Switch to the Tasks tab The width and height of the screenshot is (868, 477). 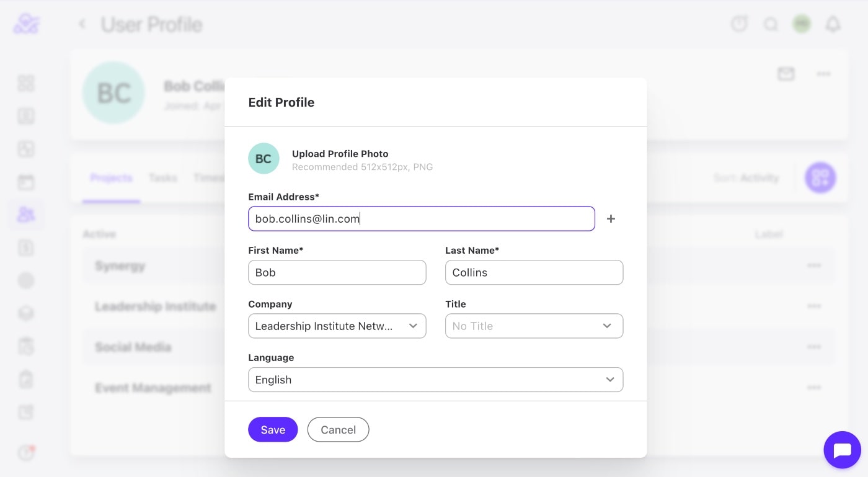pos(162,178)
